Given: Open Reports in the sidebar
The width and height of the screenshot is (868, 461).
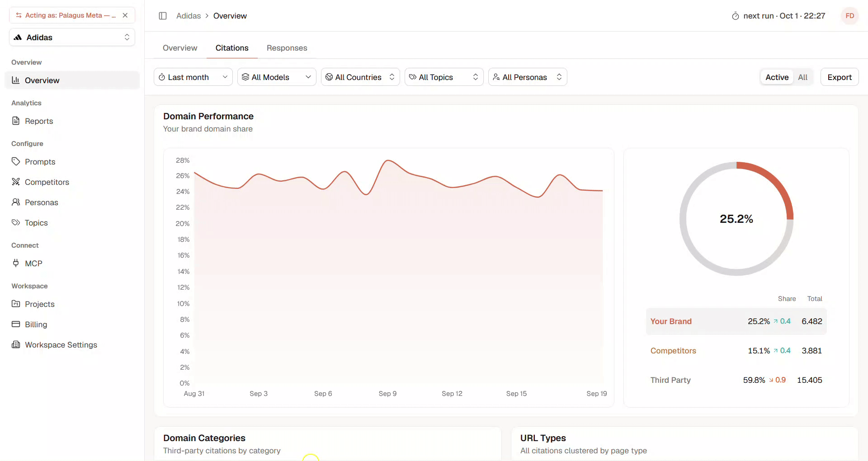Looking at the screenshot, I should [x=72, y=121].
